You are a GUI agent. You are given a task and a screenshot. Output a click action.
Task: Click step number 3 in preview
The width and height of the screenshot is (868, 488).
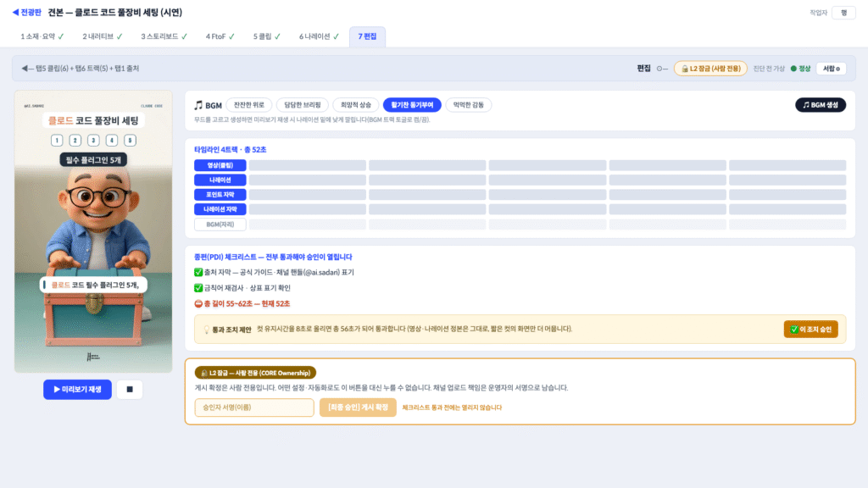[93, 141]
